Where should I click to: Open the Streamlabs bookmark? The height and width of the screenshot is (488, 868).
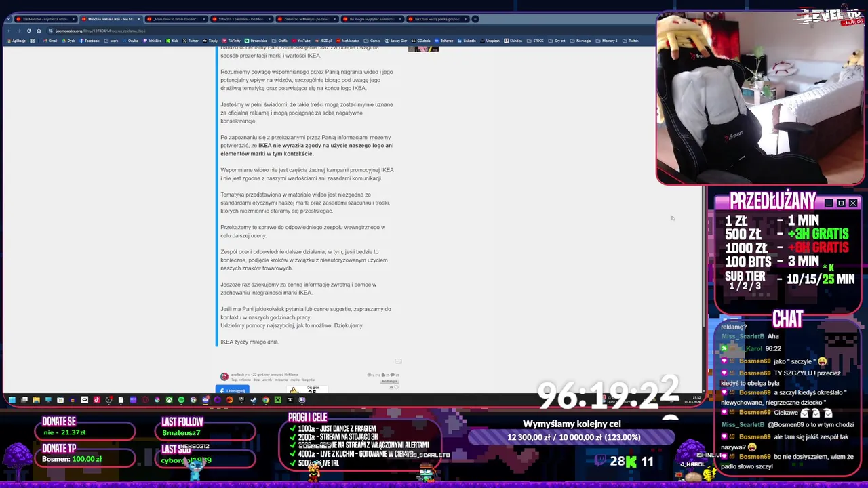pyautogui.click(x=256, y=41)
